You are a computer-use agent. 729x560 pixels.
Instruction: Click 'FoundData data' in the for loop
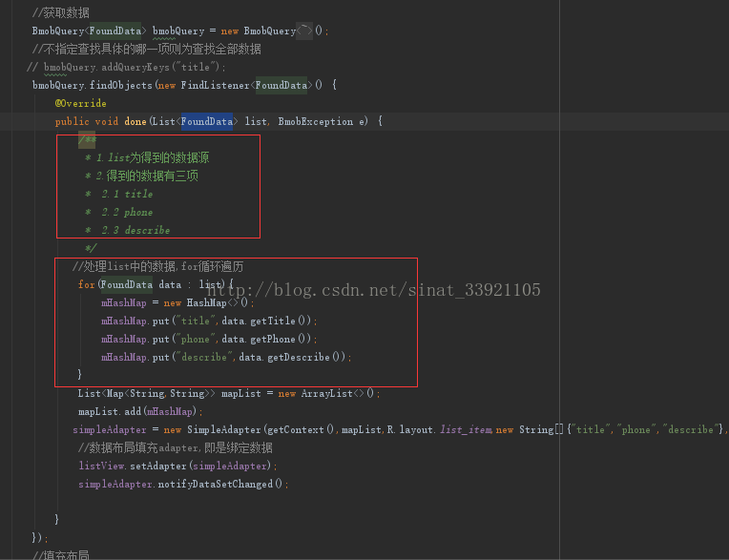(141, 285)
